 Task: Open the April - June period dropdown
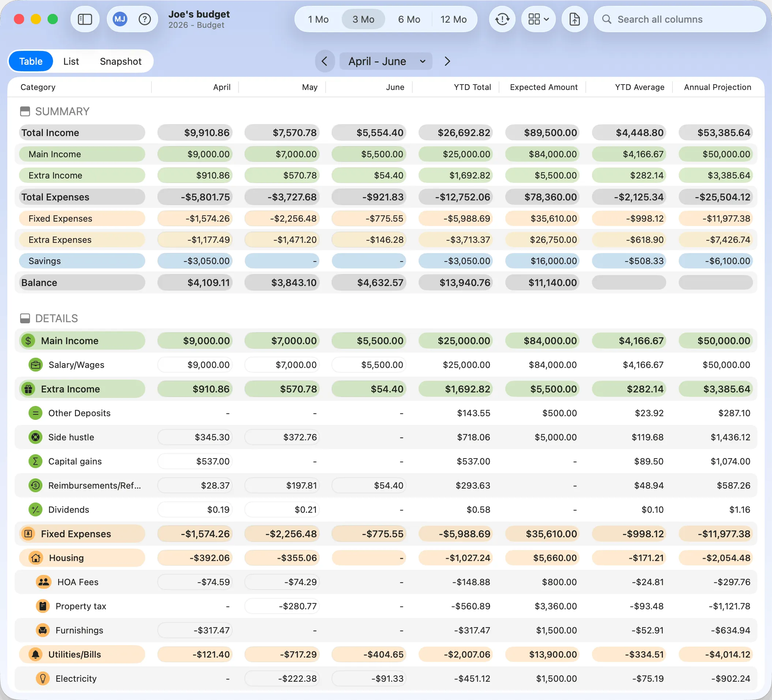[x=386, y=61]
